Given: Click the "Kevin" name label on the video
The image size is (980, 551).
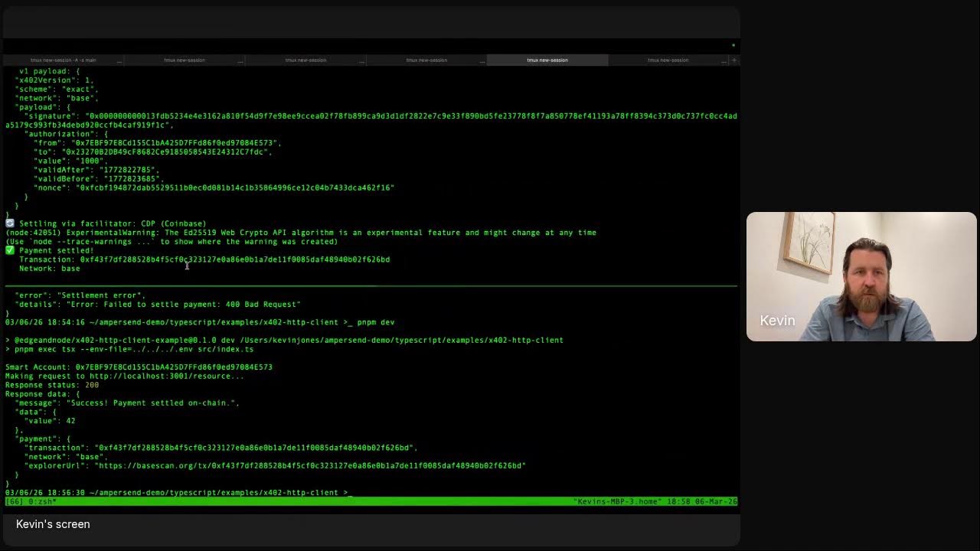Looking at the screenshot, I should pyautogui.click(x=777, y=321).
